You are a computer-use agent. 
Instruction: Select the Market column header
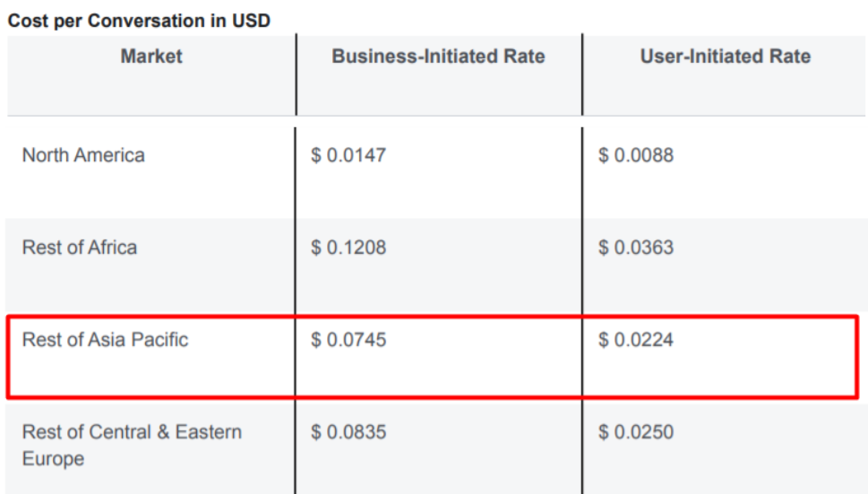point(151,56)
